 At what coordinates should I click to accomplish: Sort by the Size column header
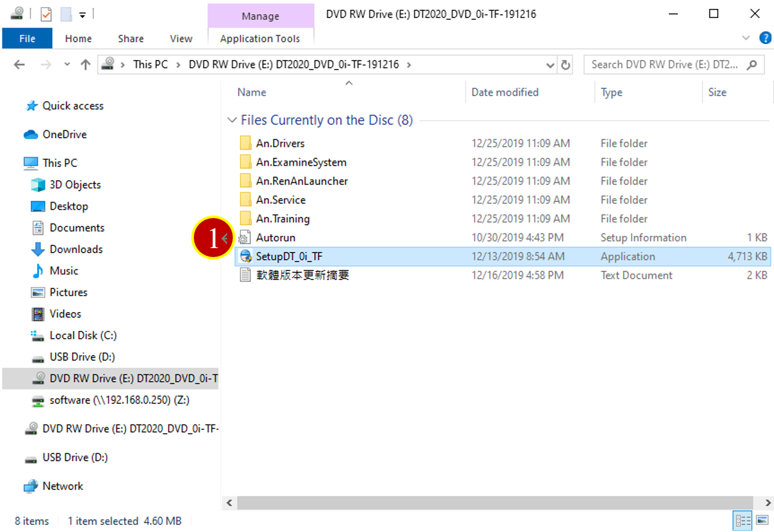717,92
